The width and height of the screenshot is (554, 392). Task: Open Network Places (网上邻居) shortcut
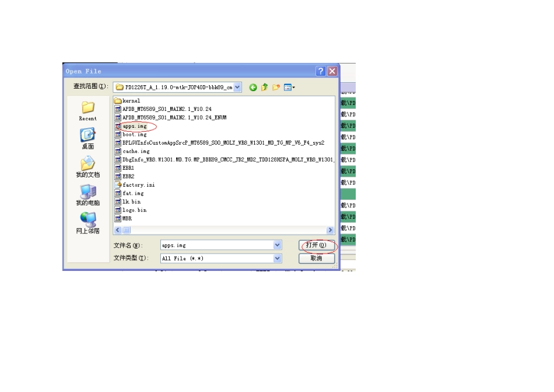coord(87,223)
